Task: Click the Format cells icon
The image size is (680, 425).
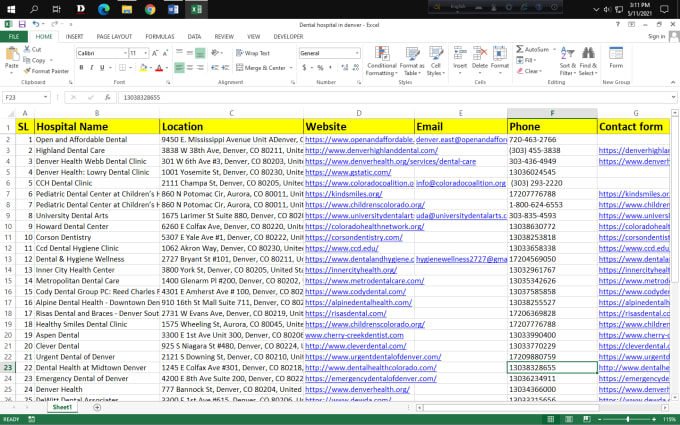Action: 500,53
